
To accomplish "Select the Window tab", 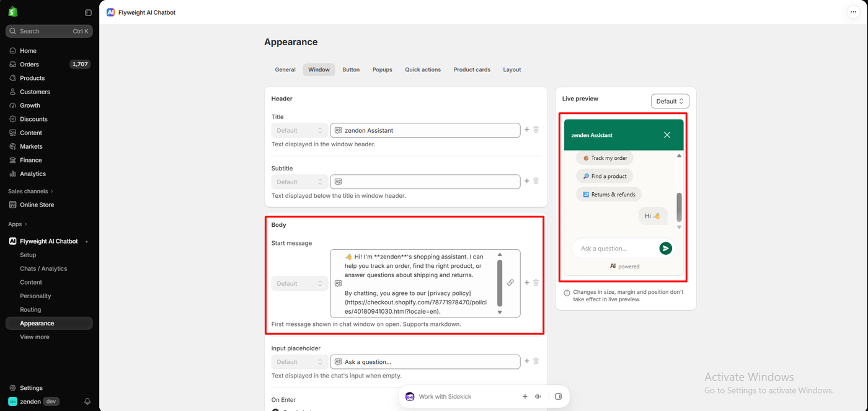I will [319, 69].
